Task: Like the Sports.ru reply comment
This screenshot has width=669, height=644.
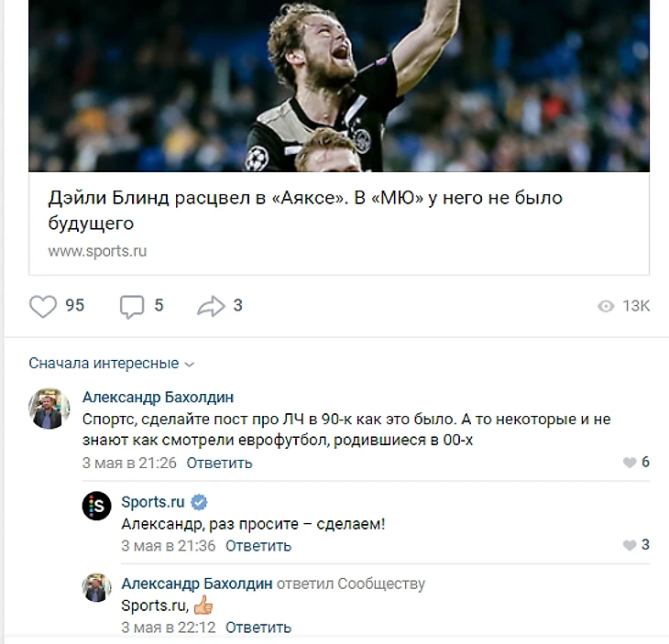Action: click(x=630, y=545)
